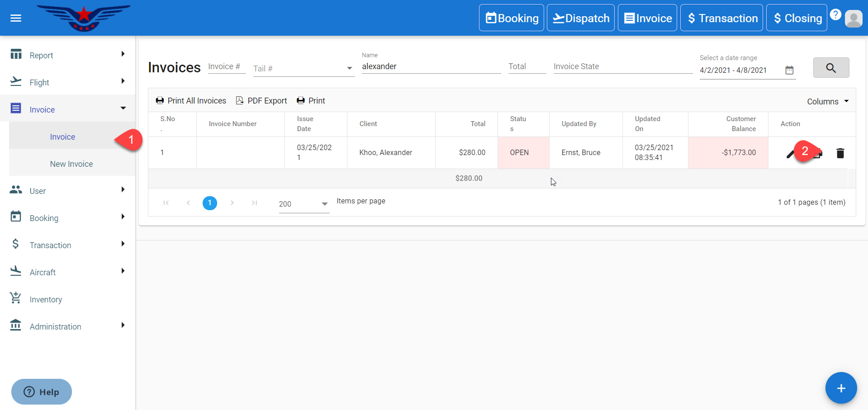The image size is (868, 410).
Task: Open the user profile avatar
Action: point(853,19)
